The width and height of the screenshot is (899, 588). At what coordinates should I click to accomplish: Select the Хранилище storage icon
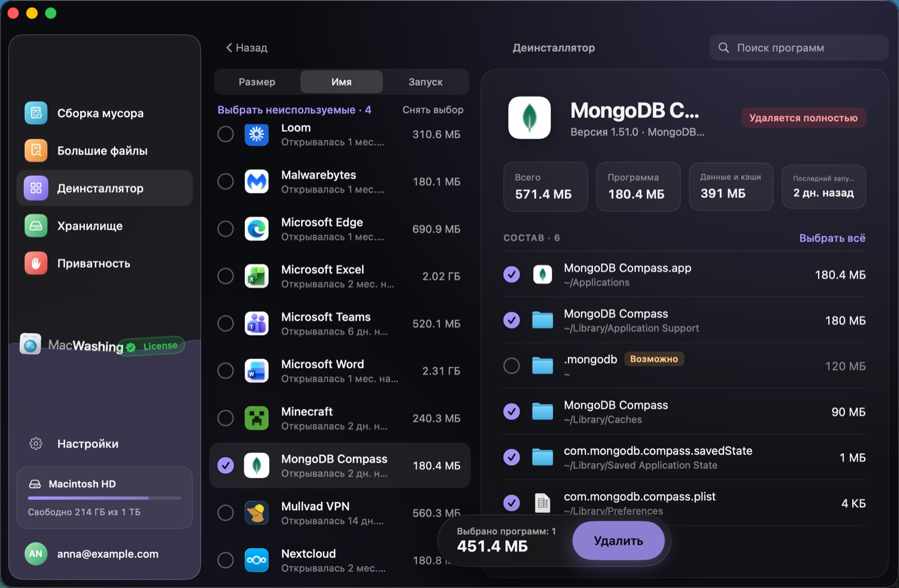point(36,226)
